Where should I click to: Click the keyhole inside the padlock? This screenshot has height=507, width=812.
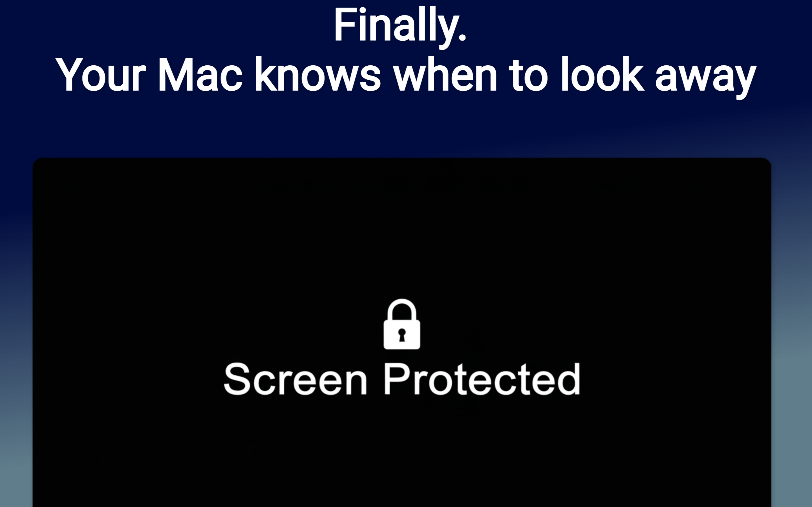tap(402, 335)
